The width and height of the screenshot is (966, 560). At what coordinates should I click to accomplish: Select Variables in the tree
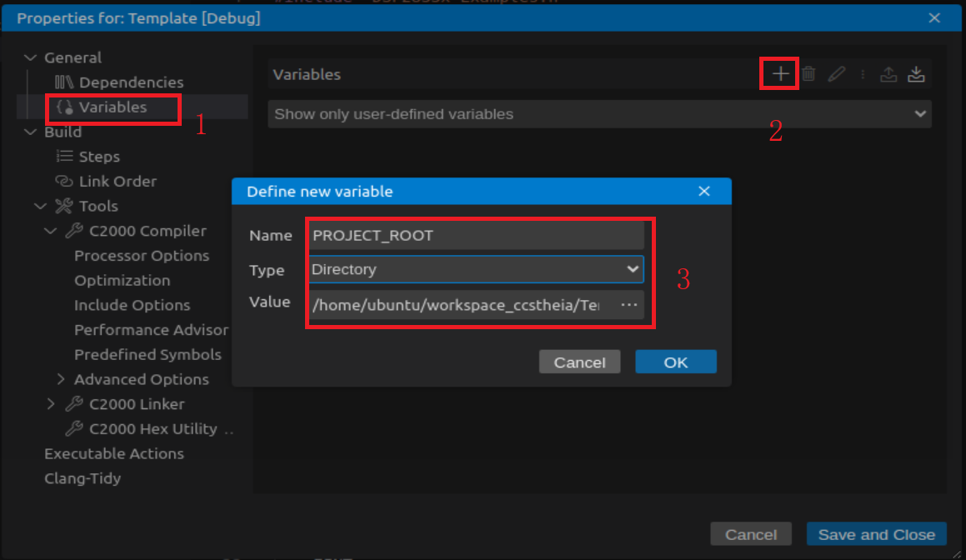[113, 107]
